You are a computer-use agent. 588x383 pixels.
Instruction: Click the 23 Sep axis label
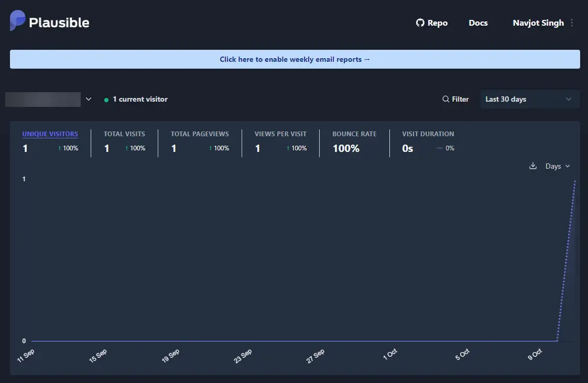pos(243,356)
